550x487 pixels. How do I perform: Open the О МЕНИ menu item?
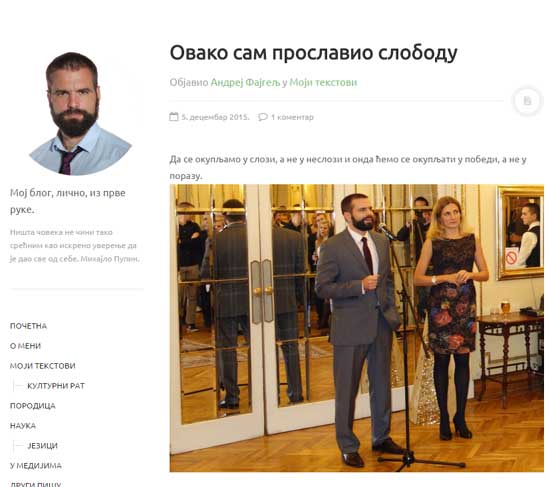point(25,346)
